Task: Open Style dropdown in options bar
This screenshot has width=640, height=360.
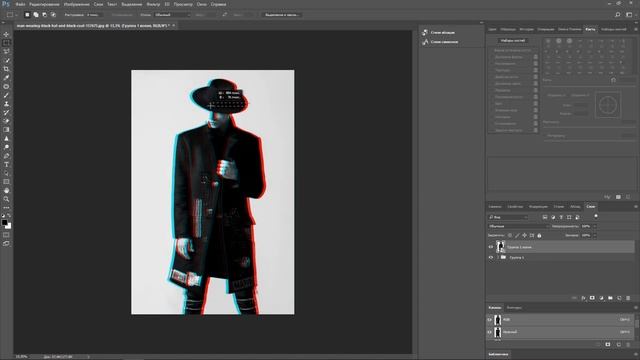Action: 172,15
